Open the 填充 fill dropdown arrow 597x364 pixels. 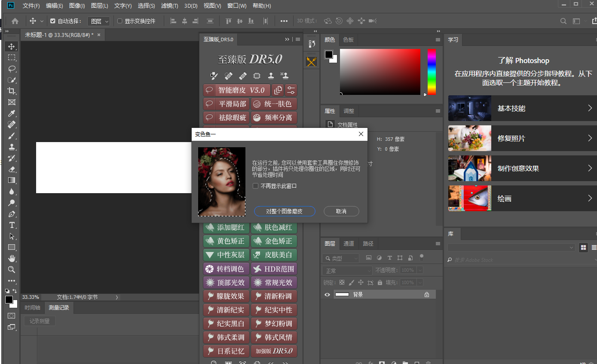tap(420, 282)
